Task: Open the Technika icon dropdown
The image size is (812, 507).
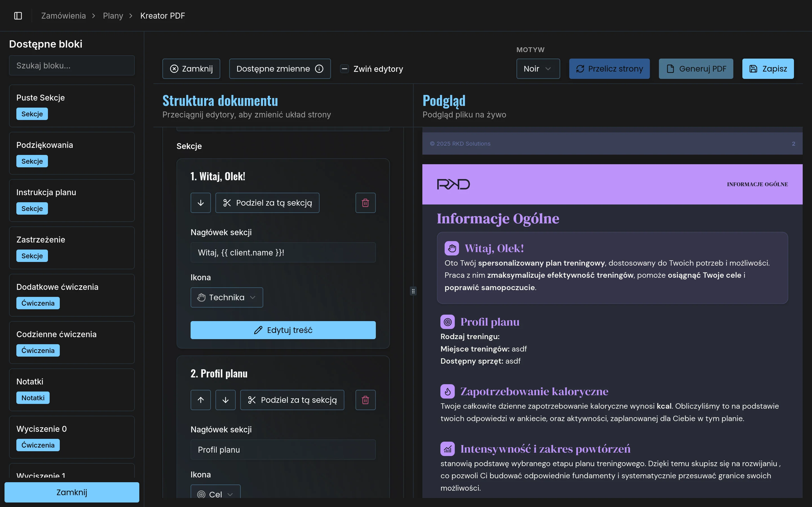Action: click(x=227, y=297)
